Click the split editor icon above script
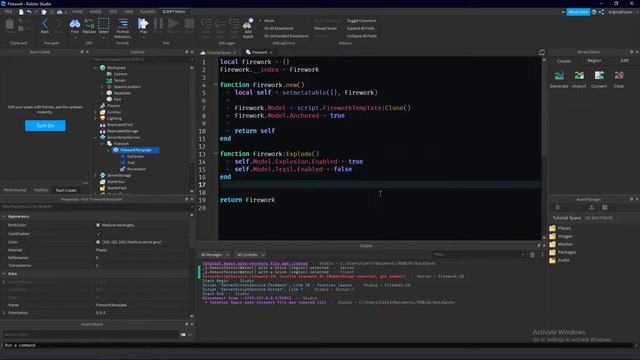The image size is (640, 360). tap(542, 52)
